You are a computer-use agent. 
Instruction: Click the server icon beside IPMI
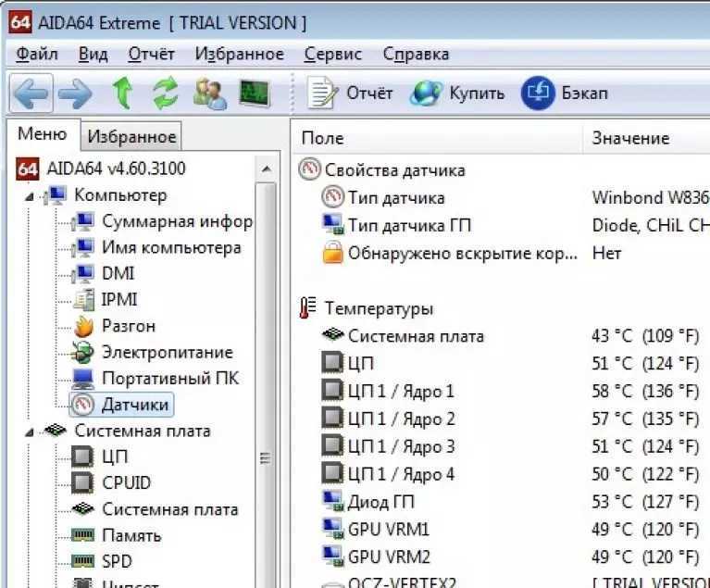pos(83,300)
